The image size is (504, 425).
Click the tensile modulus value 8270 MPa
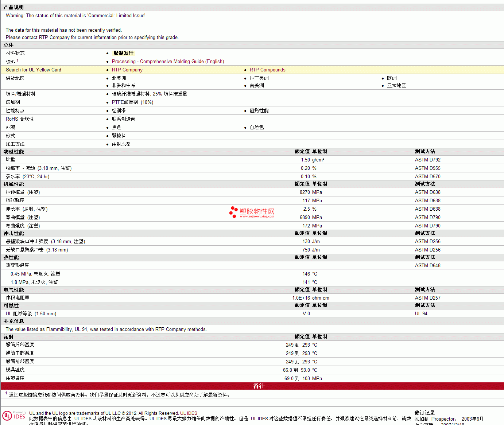tap(311, 192)
